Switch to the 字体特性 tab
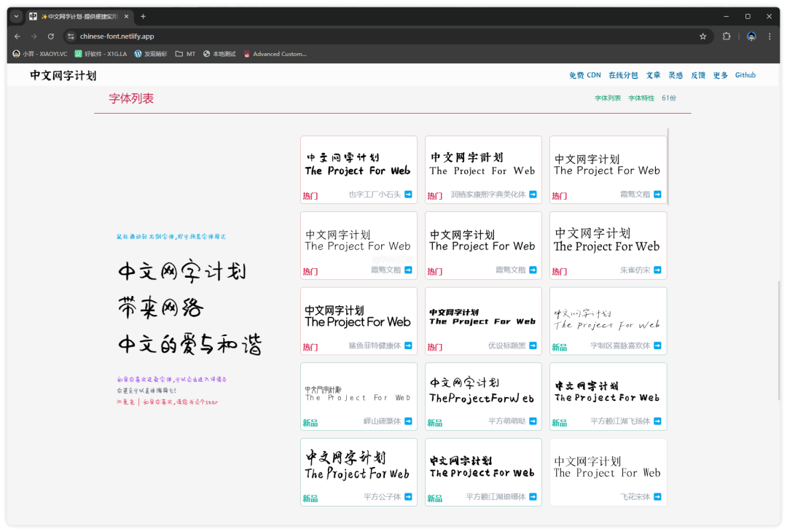Viewport: 787px width, 532px height. [641, 97]
